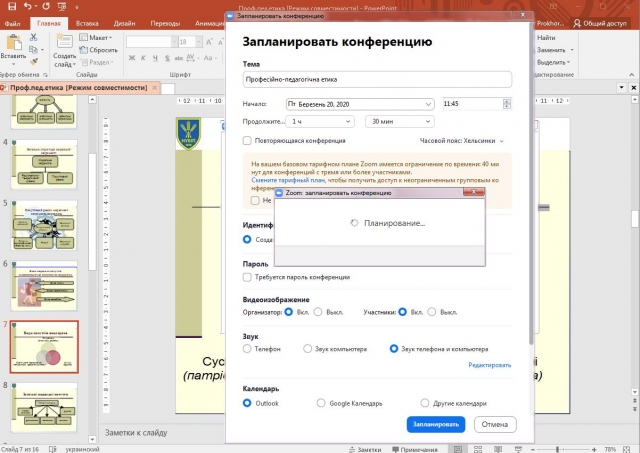The height and width of the screenshot is (453, 640).
Task: Click the Общий доступ share button
Action: click(600, 23)
